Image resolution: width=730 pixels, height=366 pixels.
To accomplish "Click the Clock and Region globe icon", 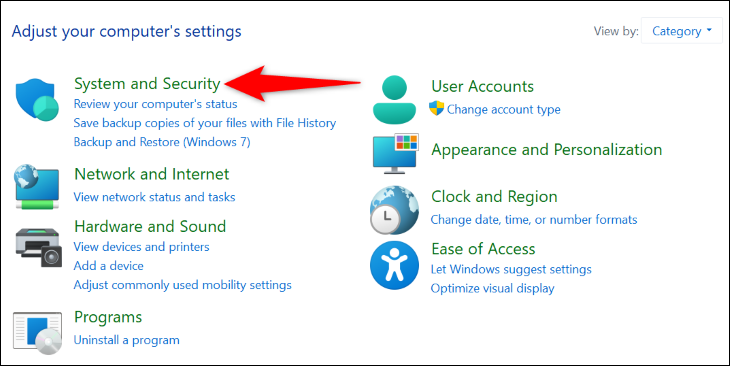I will coord(394,210).
